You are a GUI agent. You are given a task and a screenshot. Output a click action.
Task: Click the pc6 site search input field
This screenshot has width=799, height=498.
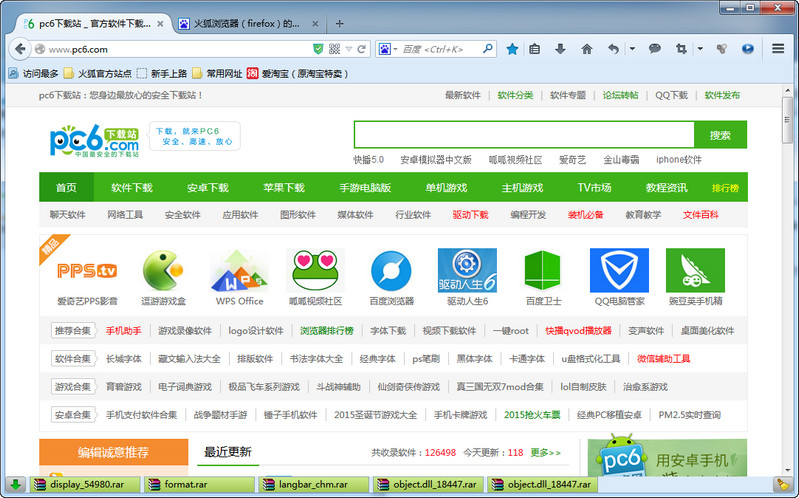click(x=523, y=135)
